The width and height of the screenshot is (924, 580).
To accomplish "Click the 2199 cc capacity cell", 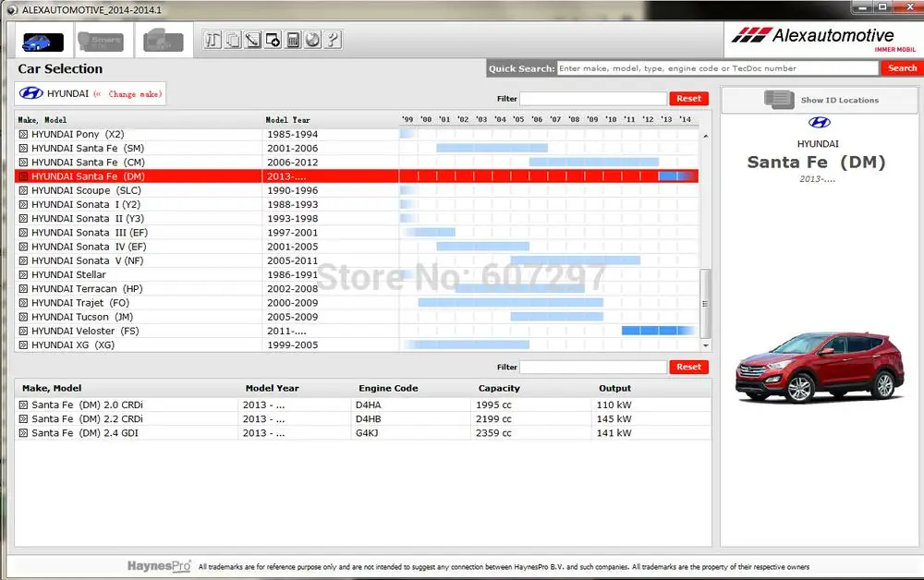I will click(x=493, y=419).
